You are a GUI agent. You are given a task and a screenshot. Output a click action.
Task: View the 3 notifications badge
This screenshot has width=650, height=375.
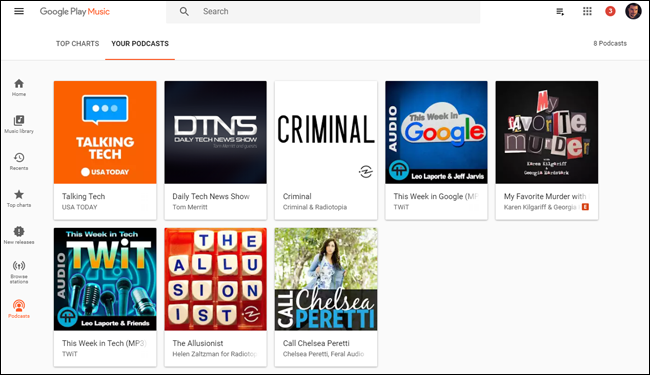coord(610,11)
